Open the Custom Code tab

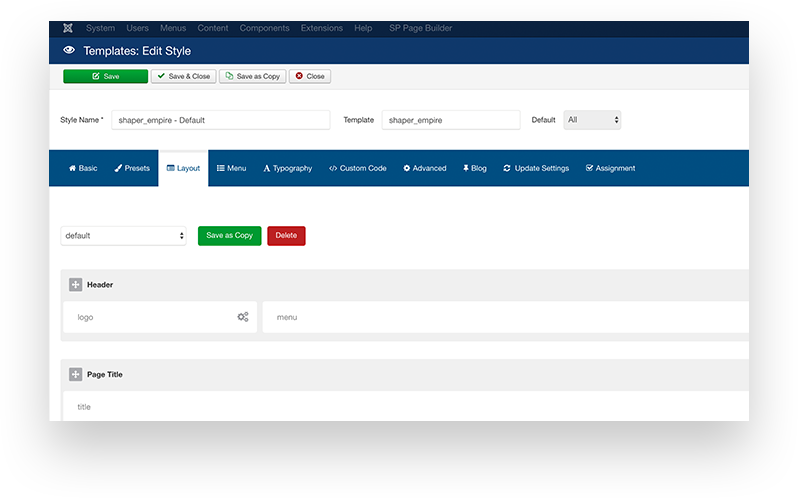(357, 168)
